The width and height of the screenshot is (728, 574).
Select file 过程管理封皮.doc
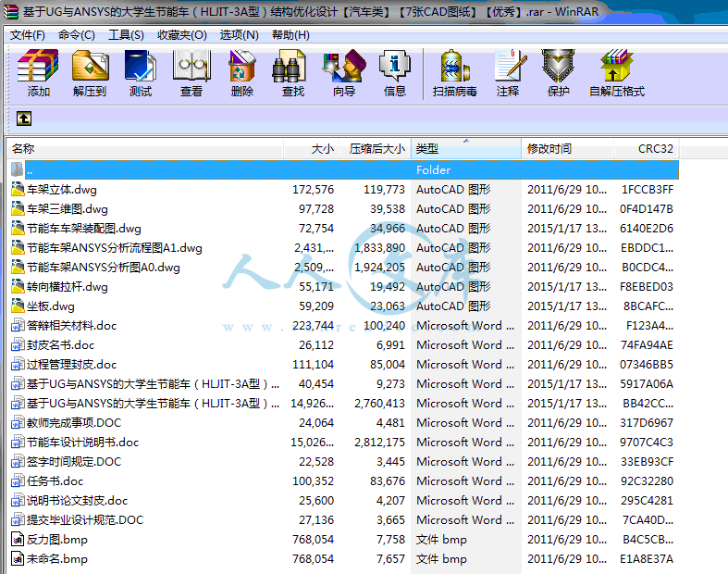pyautogui.click(x=71, y=365)
